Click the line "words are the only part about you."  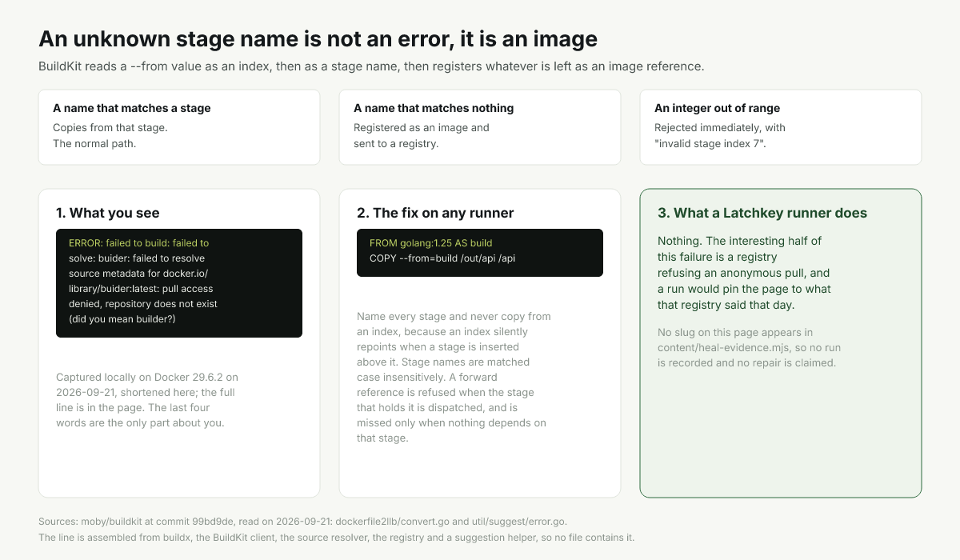click(140, 423)
